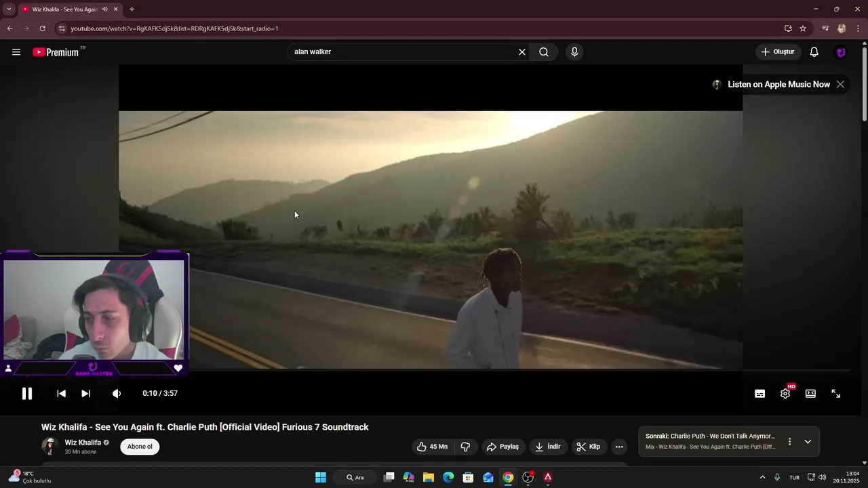This screenshot has height=488, width=868.
Task: Enter full screen video mode
Action: (x=836, y=394)
